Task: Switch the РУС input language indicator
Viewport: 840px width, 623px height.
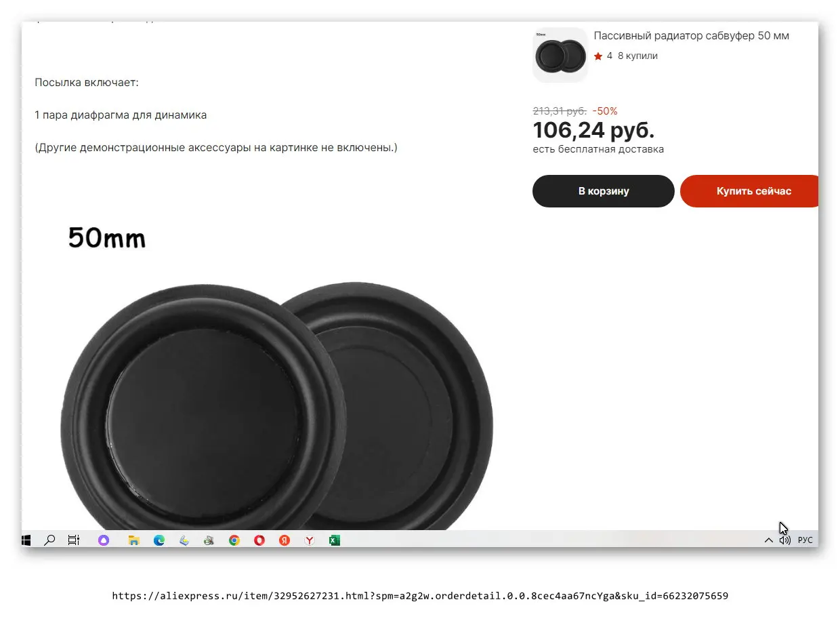Action: (x=805, y=540)
